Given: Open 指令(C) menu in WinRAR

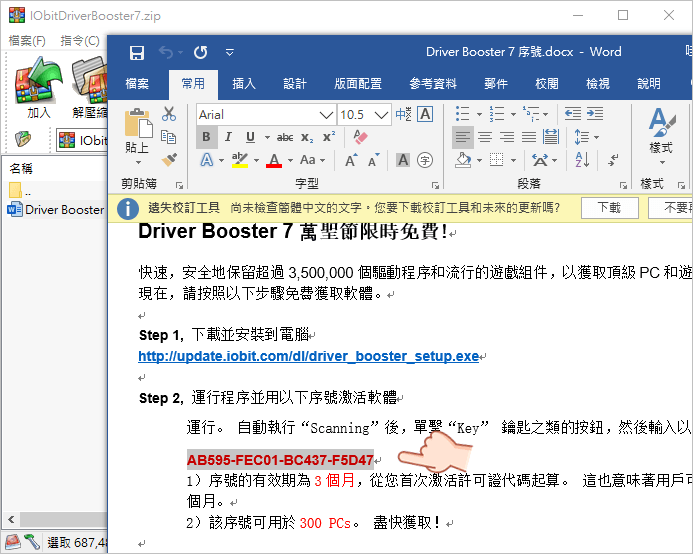Looking at the screenshot, I should 80,41.
